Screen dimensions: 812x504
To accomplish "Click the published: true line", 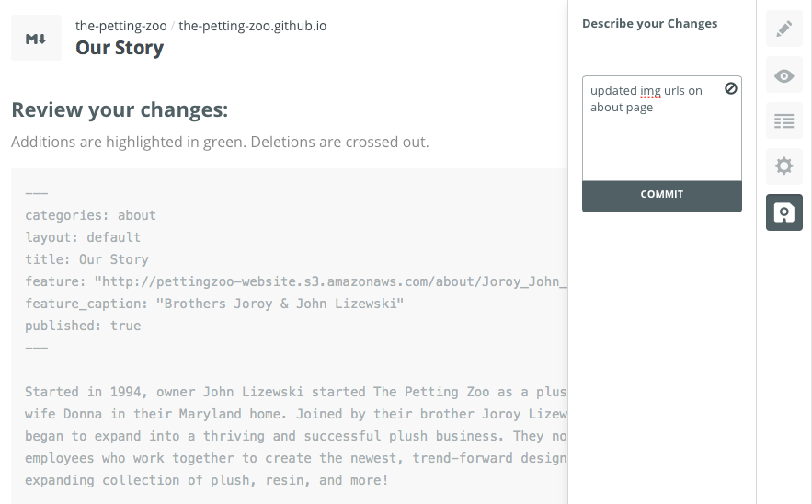I will click(83, 326).
